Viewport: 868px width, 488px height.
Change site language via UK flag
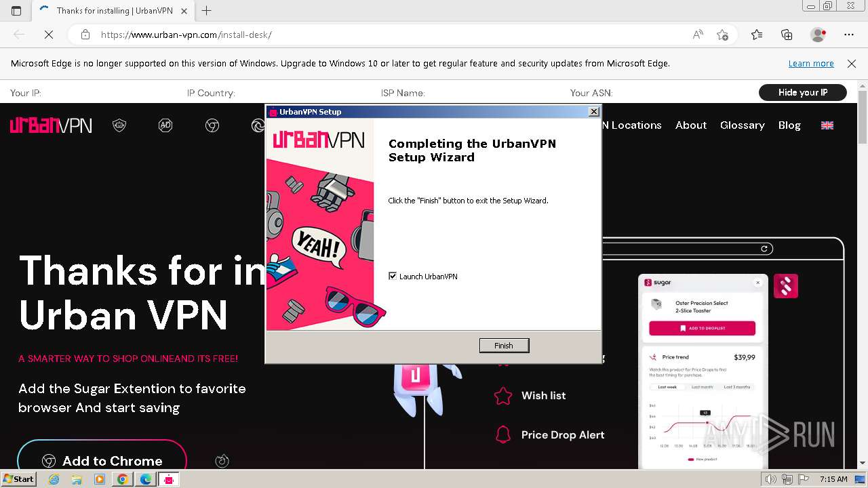pos(827,125)
